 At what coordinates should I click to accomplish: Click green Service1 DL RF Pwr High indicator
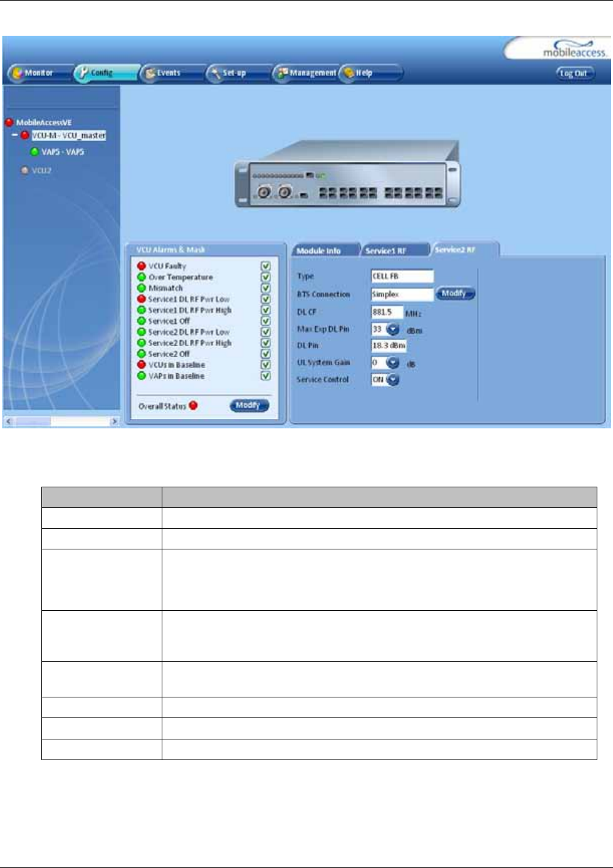pos(142,310)
